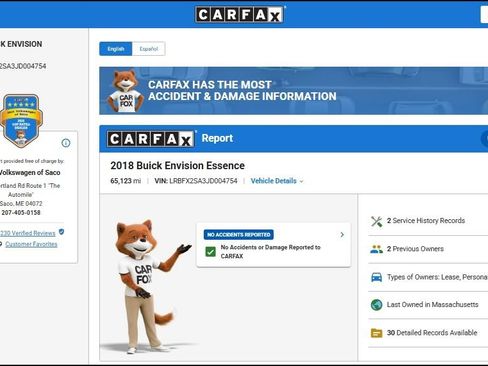Open the Customer Favorites link
This screenshot has width=488, height=366.
point(31,244)
